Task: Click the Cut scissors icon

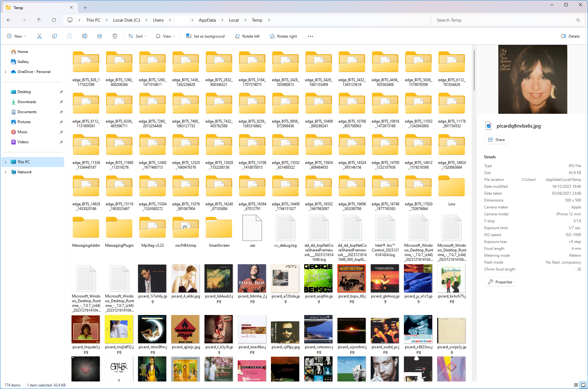Action: tap(40, 36)
